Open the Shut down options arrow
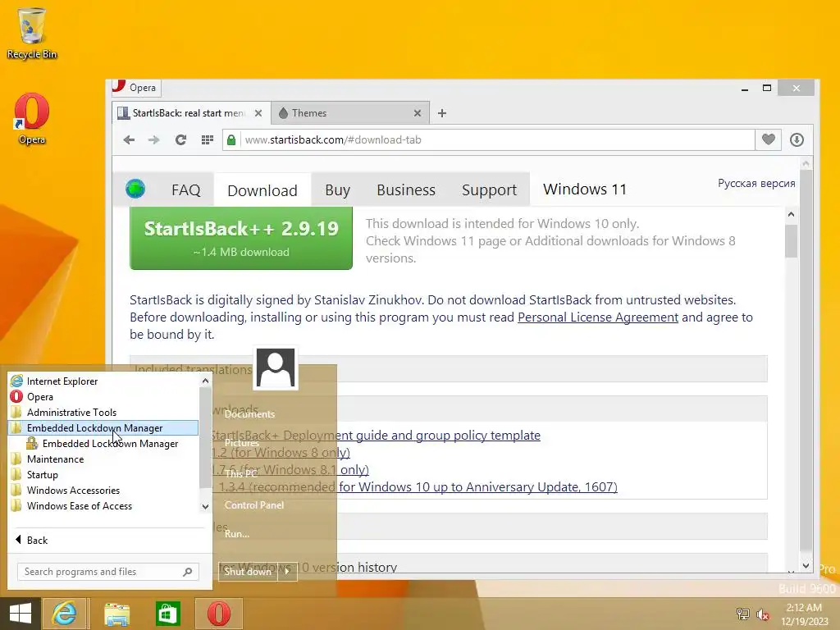This screenshot has width=840, height=630. pyautogui.click(x=287, y=572)
